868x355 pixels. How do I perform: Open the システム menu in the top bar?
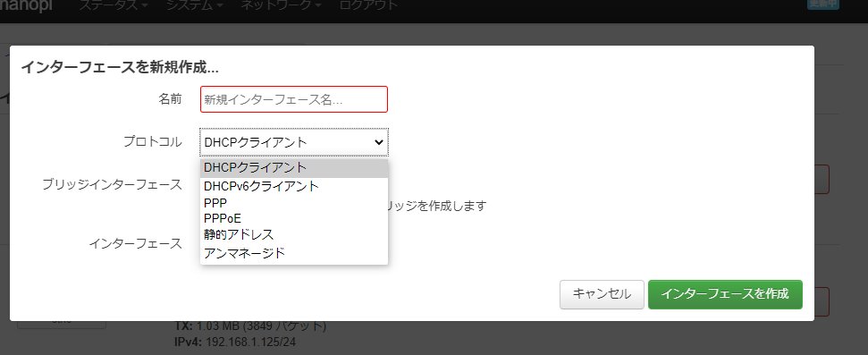[x=194, y=5]
